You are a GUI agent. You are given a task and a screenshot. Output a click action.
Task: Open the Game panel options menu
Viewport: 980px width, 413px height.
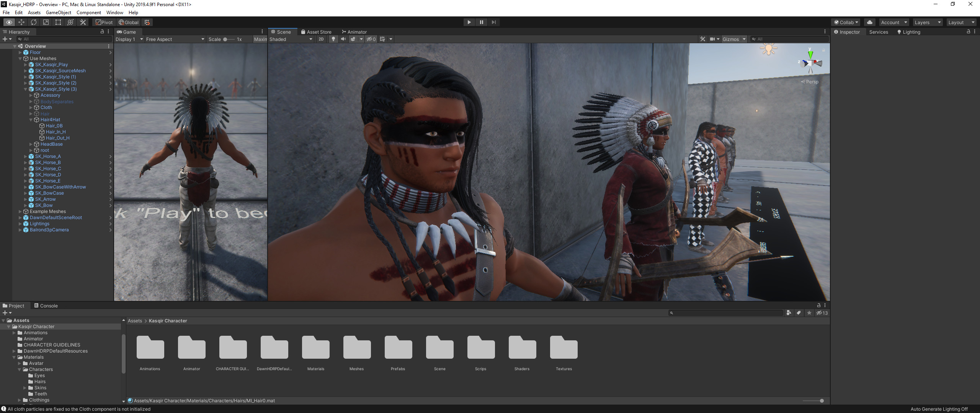point(262,32)
